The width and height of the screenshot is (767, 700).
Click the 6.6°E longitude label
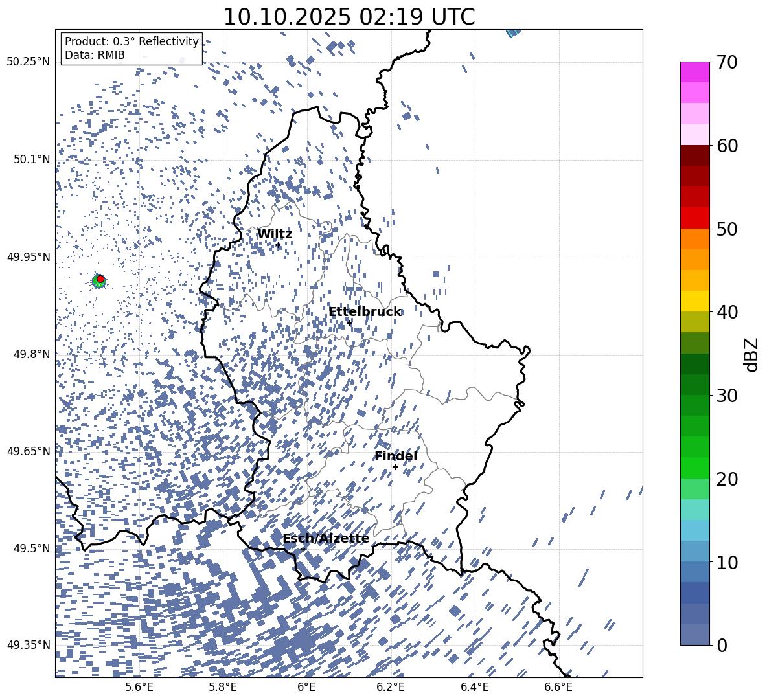click(558, 688)
